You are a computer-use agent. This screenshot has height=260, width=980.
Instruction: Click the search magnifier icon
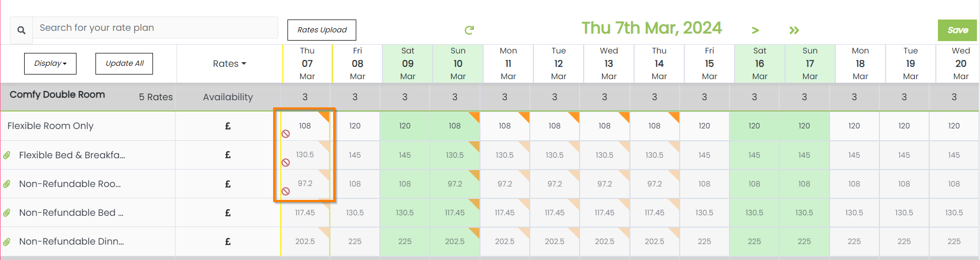pos(22,30)
